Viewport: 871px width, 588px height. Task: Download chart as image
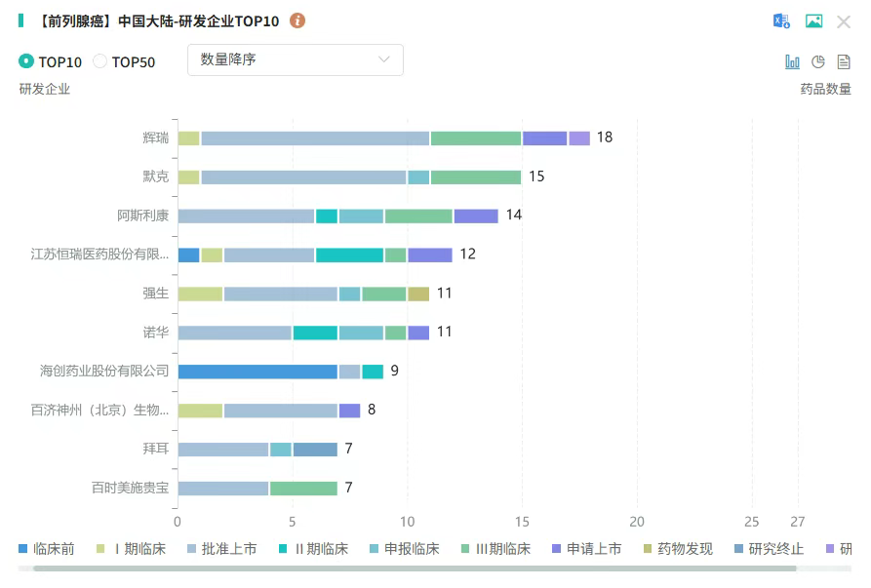(813, 21)
